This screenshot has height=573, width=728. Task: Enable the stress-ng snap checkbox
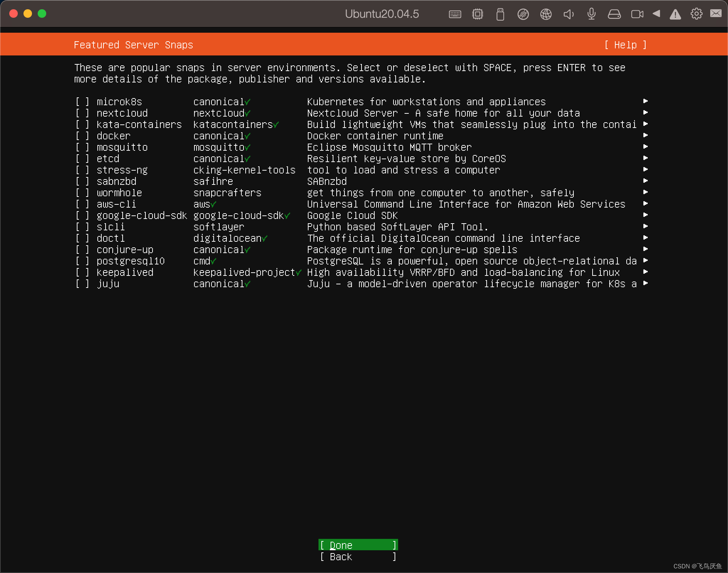[x=82, y=170]
